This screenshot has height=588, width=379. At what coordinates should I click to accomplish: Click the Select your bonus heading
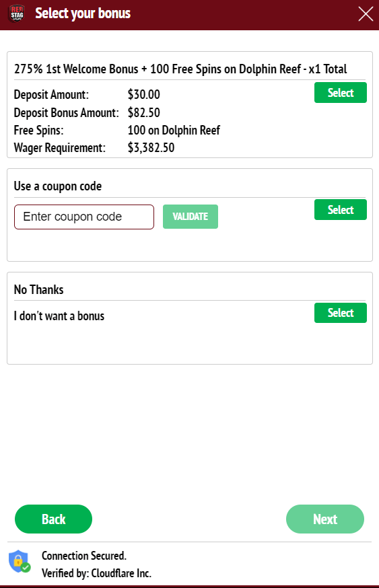83,13
